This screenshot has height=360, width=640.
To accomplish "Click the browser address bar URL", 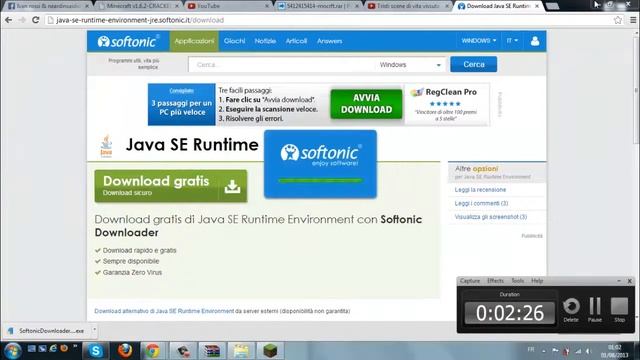I will click(x=140, y=20).
